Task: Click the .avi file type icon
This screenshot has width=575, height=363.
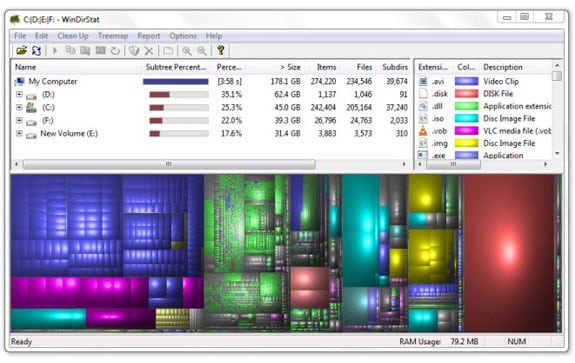Action: click(423, 81)
